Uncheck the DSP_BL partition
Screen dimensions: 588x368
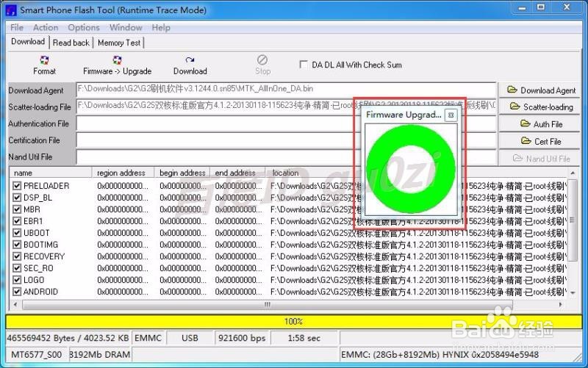[x=17, y=198]
